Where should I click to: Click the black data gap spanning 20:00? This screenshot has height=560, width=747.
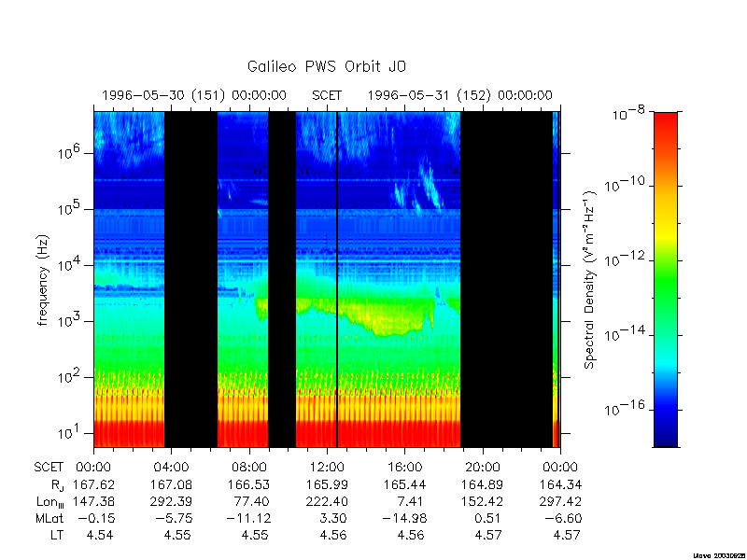point(506,279)
